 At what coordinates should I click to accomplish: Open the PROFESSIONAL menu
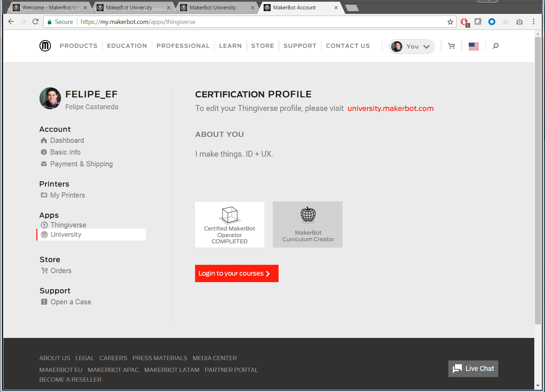(183, 46)
